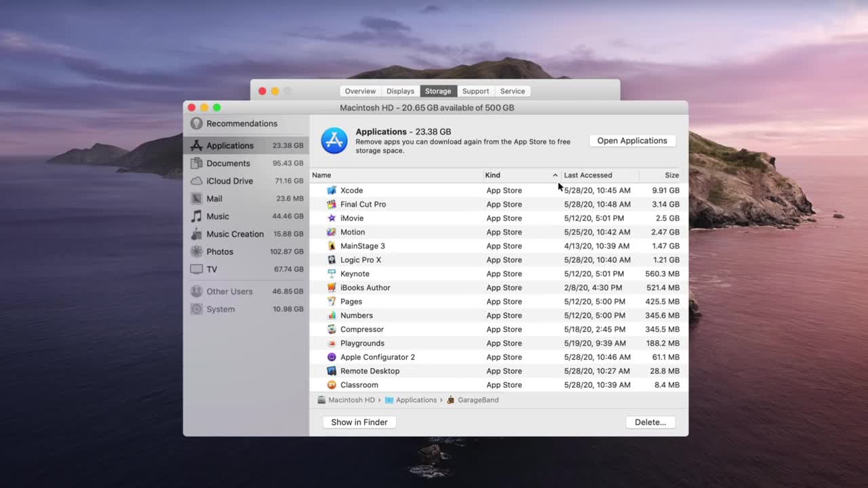Click the GarageBand path bar icon
Image resolution: width=868 pixels, height=488 pixels.
pos(451,400)
